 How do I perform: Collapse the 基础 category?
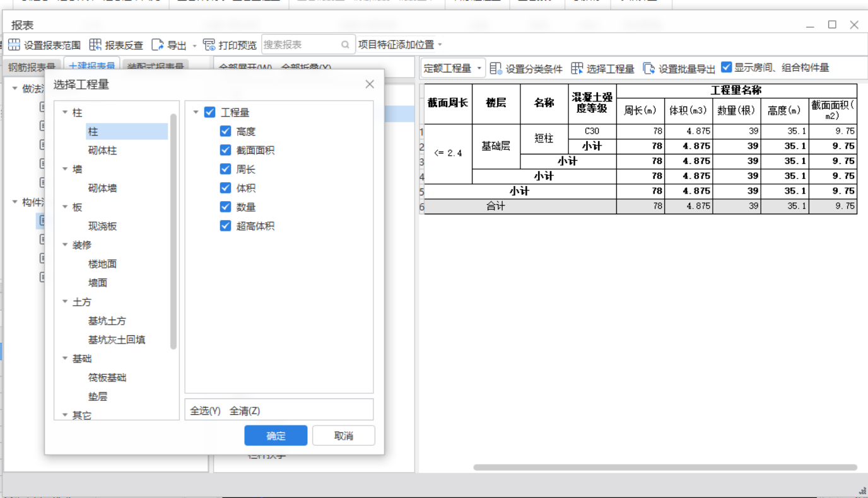tap(65, 359)
